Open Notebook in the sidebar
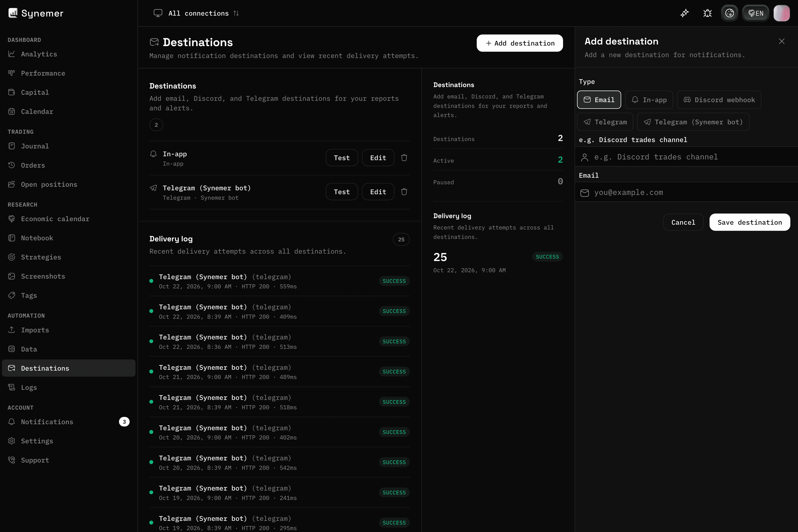Screen dimensions: 798x532 click(x=69, y=238)
